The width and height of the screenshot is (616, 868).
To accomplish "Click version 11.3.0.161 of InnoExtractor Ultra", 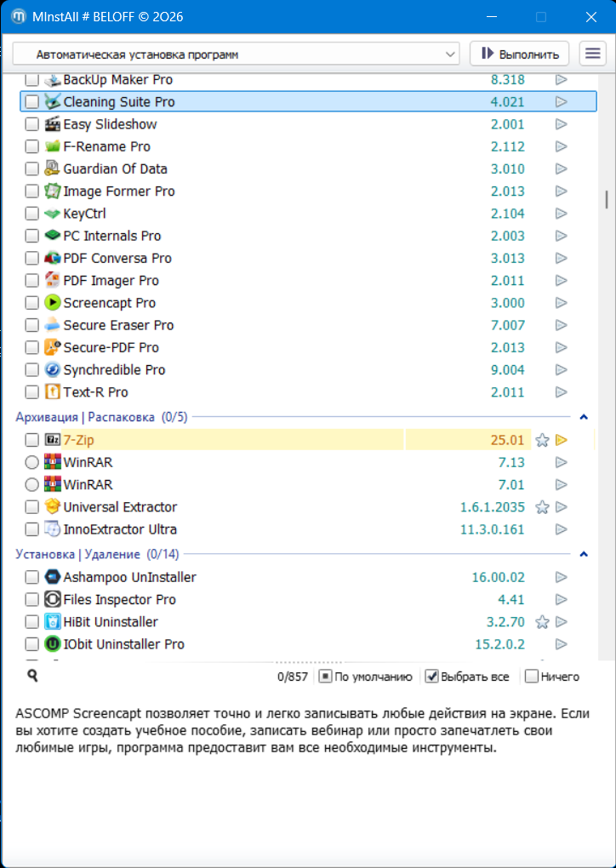I will tap(492, 529).
